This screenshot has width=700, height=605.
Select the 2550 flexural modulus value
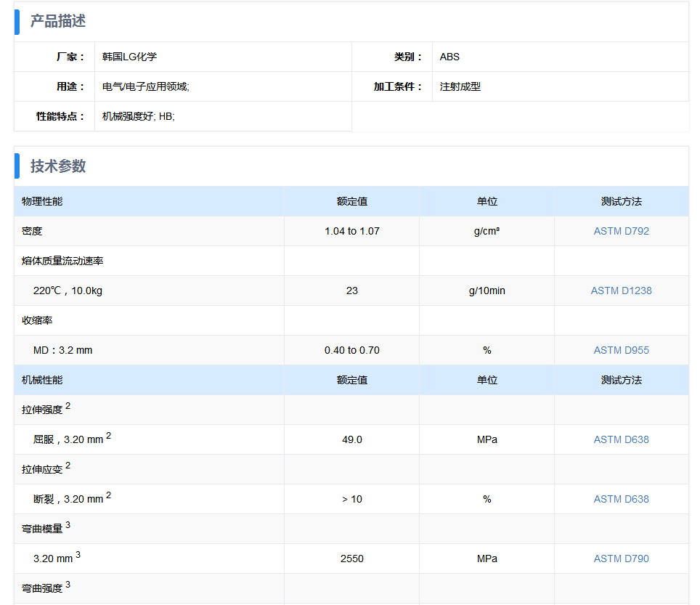click(x=352, y=559)
